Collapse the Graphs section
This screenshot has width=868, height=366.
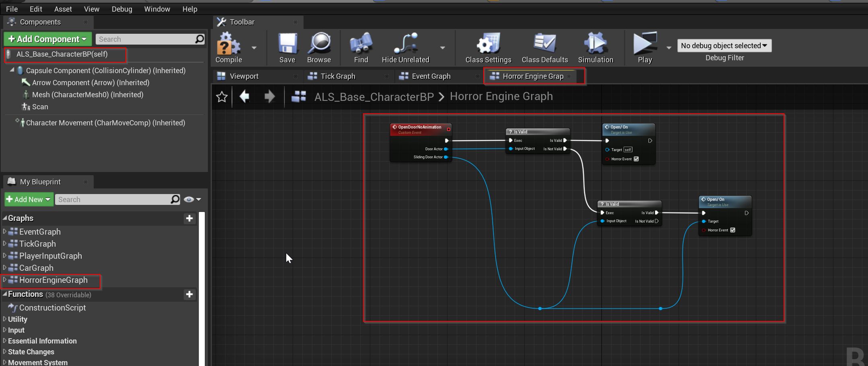pyautogui.click(x=5, y=218)
